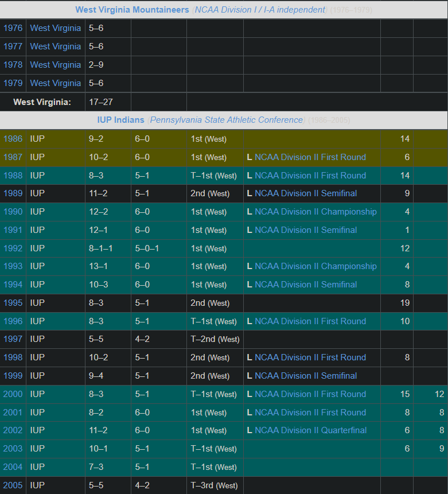
Task: Open the IUP Indians header link
Action: click(x=120, y=120)
